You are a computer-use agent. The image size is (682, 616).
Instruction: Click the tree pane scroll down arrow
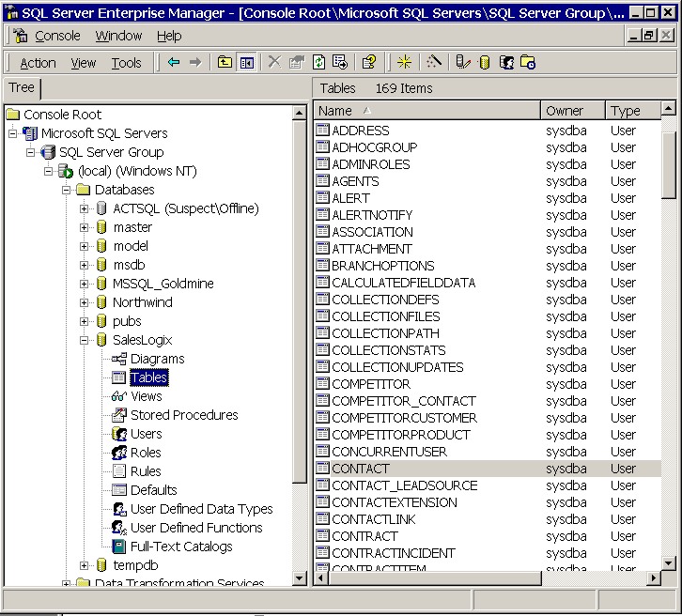[x=299, y=578]
